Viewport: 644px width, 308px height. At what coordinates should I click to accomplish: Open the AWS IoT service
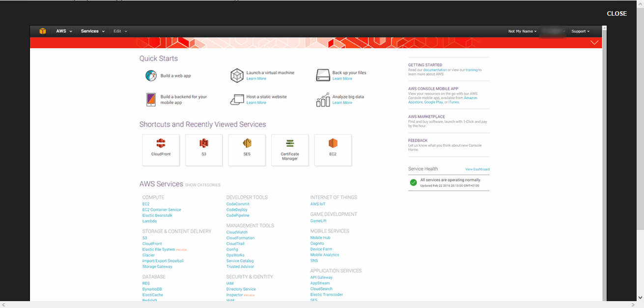318,204
